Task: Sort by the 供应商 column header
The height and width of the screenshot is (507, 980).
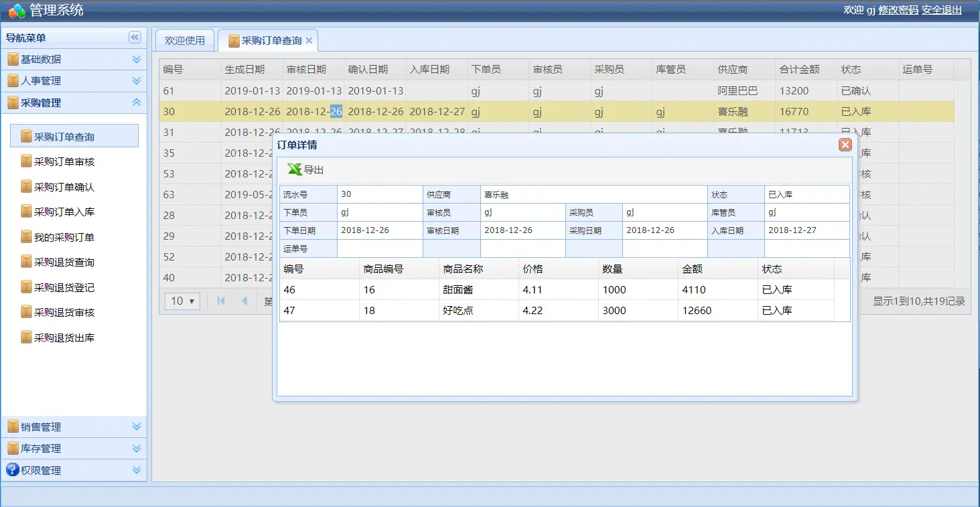Action: [x=744, y=70]
